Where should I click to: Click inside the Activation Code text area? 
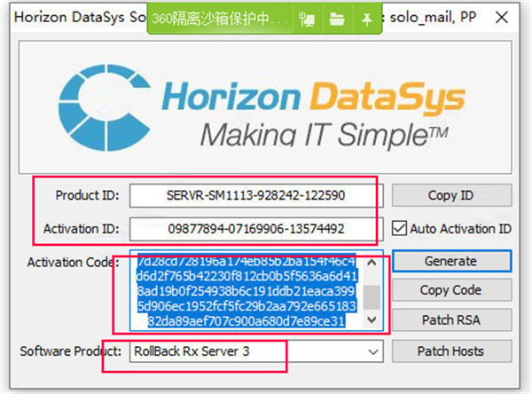(x=246, y=291)
